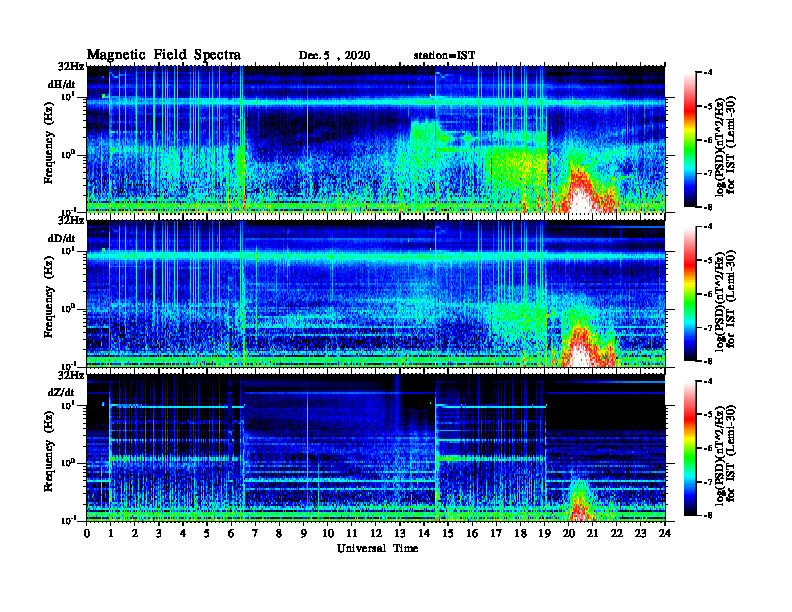Click hour "15" on the Universal Time axis

coord(448,534)
